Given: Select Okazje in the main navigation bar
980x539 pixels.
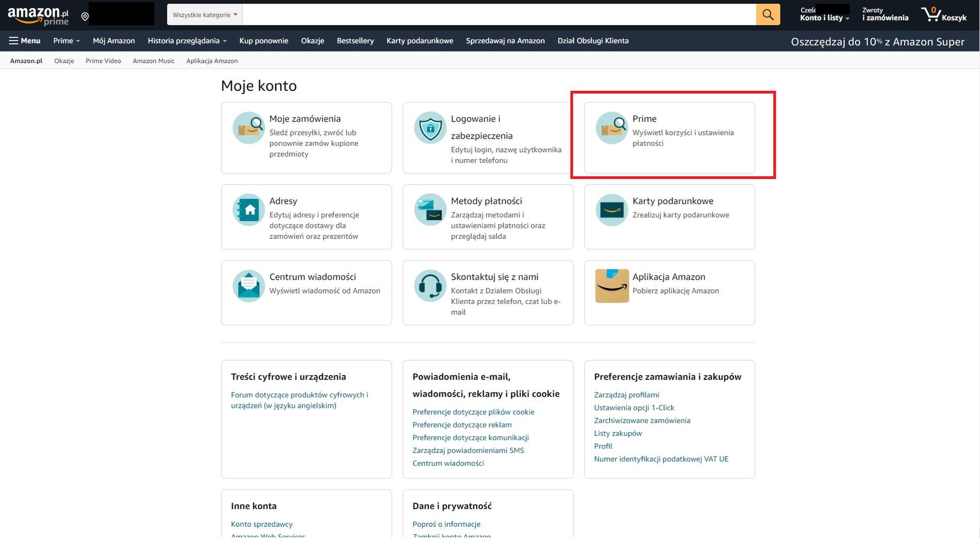Looking at the screenshot, I should [312, 41].
